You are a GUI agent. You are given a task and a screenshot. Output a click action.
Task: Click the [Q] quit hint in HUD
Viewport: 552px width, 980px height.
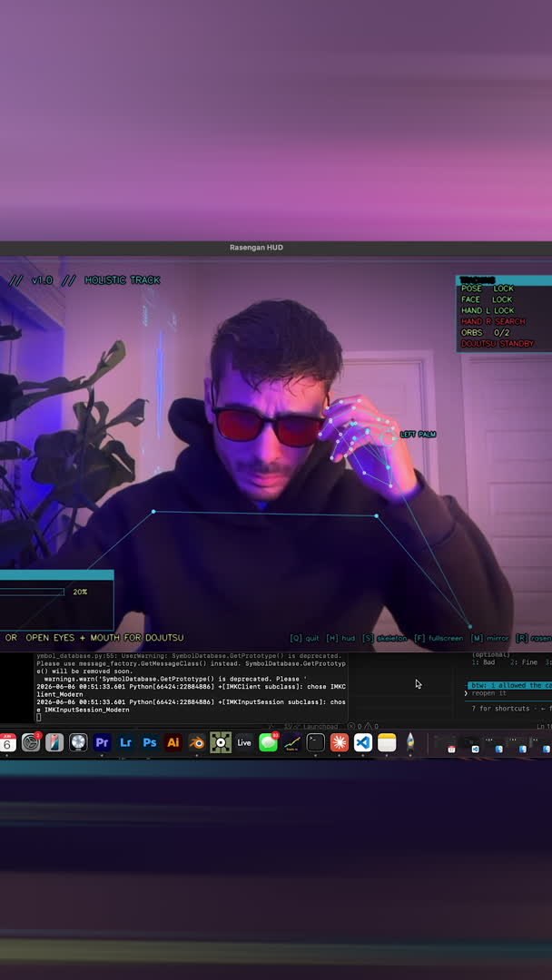point(304,638)
